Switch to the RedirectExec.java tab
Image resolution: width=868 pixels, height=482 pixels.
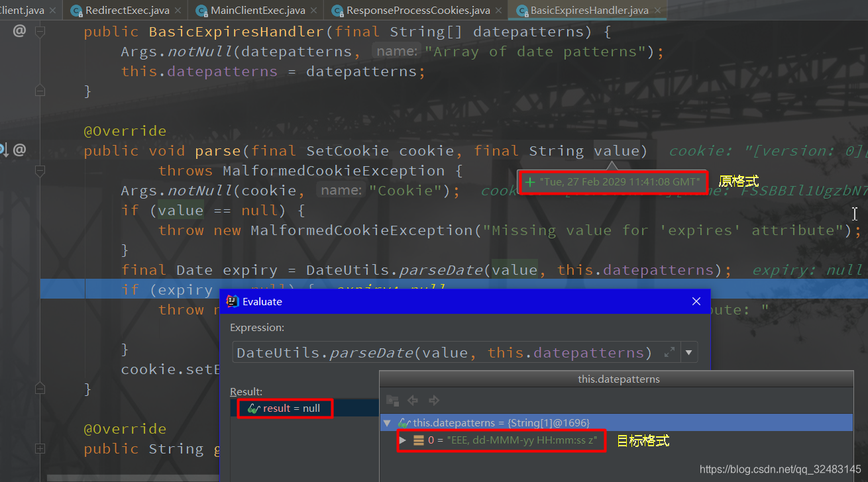click(127, 10)
